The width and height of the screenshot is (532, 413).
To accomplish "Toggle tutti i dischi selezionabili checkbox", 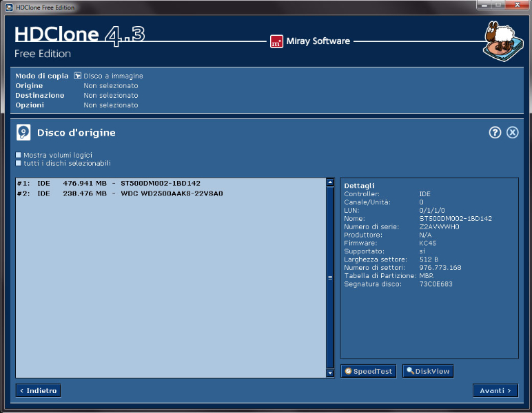I will 19,163.
